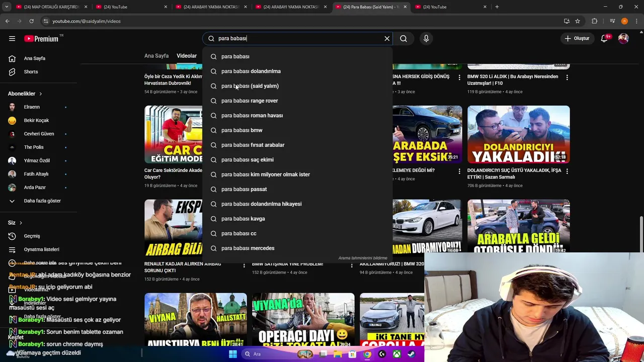Expand Abonelikler subscriptions chevron
The width and height of the screenshot is (644, 362).
click(x=41, y=94)
